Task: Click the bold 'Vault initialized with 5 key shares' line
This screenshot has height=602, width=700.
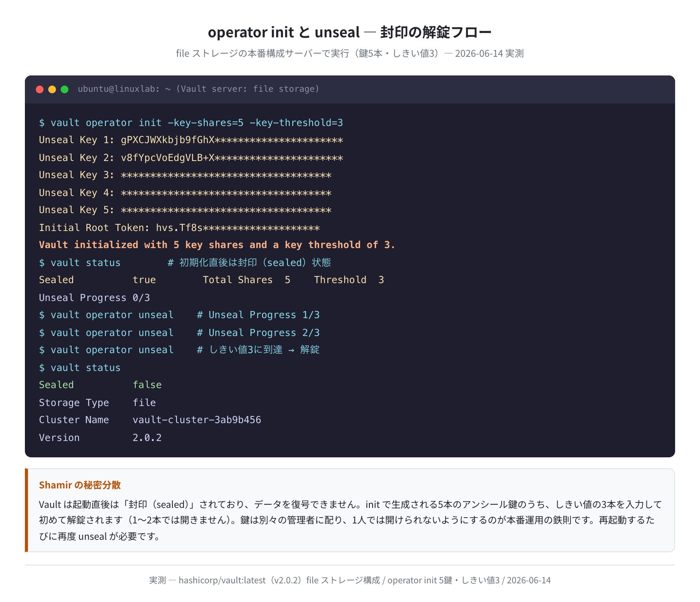Action: coord(217,245)
